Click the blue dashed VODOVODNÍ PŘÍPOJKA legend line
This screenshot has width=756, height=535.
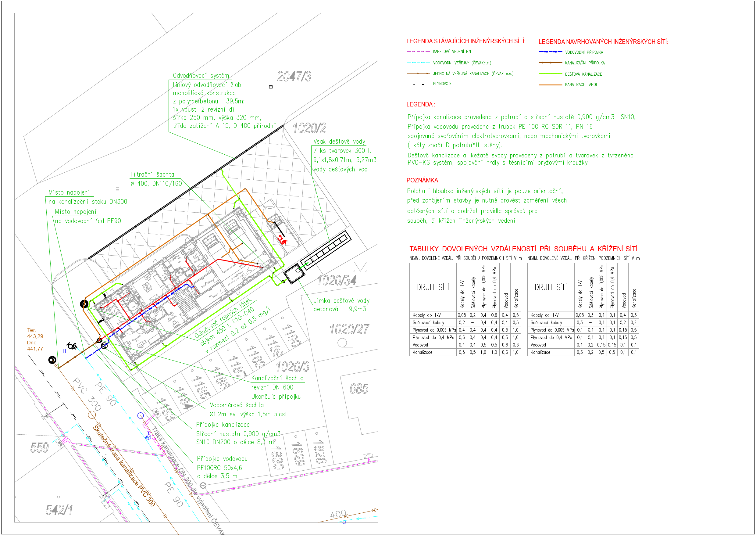(x=550, y=52)
